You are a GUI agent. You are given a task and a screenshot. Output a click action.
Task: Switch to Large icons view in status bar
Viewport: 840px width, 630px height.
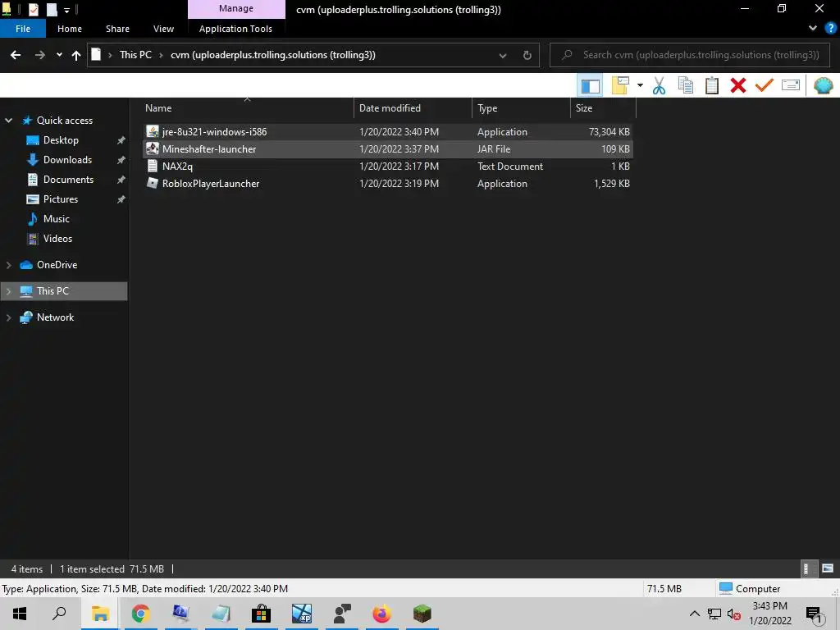[x=827, y=568]
